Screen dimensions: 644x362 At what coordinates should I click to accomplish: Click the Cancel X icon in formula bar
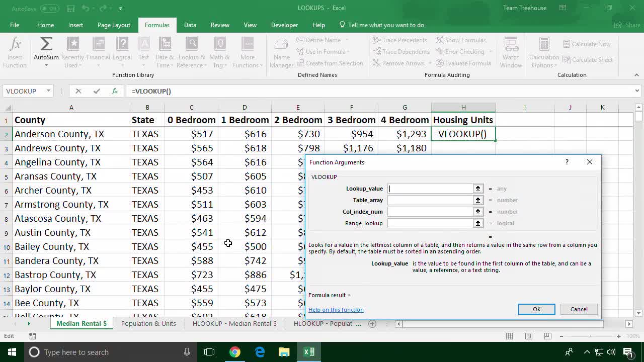click(x=78, y=91)
